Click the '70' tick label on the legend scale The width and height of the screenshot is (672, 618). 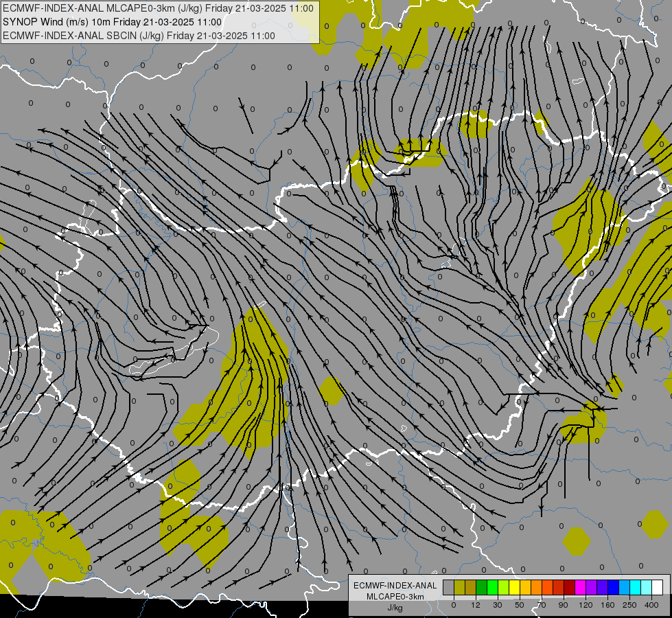point(542,605)
